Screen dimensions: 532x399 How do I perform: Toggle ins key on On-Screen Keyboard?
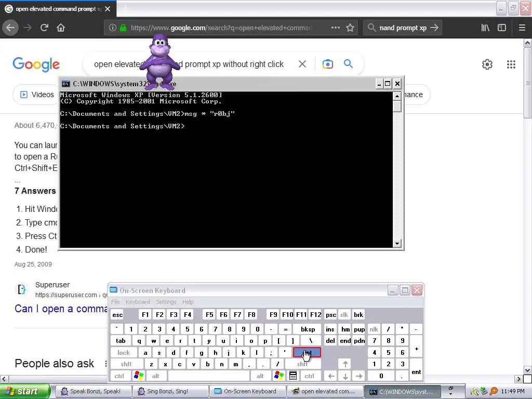tap(330, 329)
